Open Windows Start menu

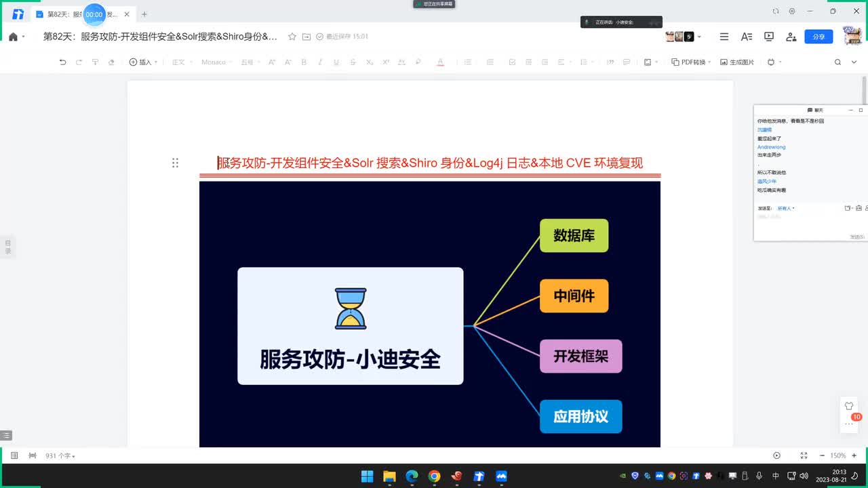click(367, 476)
